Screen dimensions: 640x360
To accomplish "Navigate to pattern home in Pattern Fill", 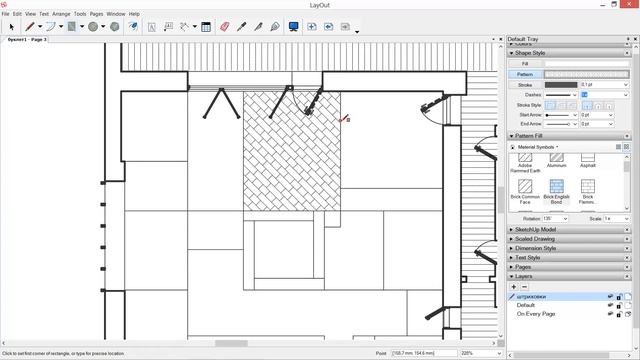I will pos(513,147).
